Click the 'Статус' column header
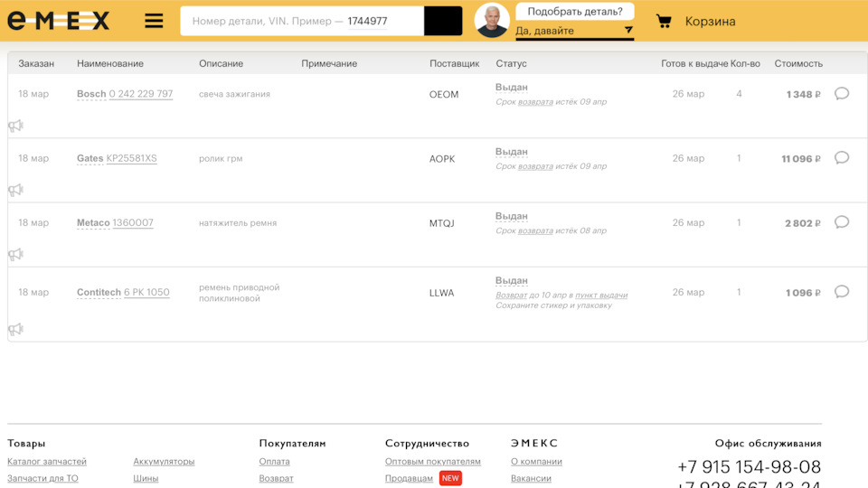Image resolution: width=868 pixels, height=488 pixels. 511,63
